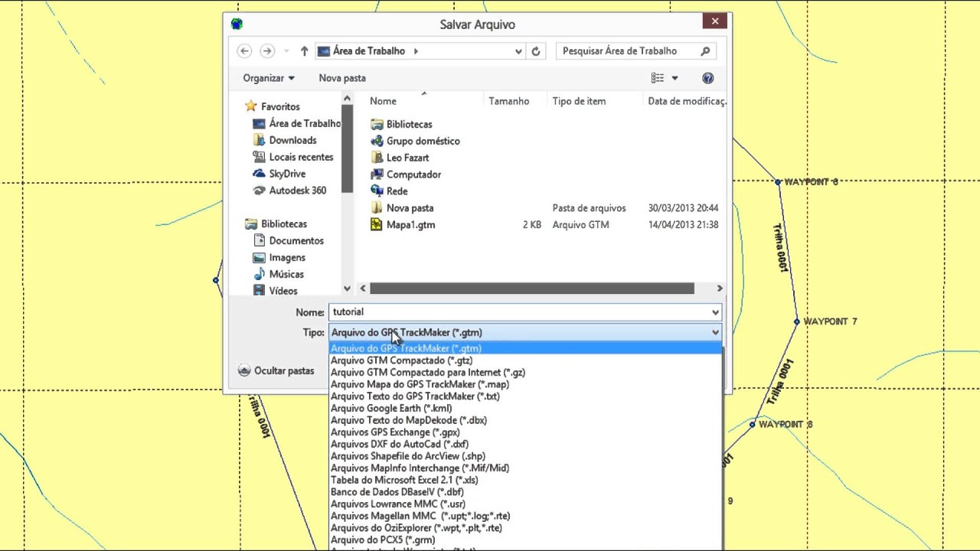Image resolution: width=980 pixels, height=551 pixels.
Task: Collapse the Tipo combo box arrow
Action: coord(715,333)
